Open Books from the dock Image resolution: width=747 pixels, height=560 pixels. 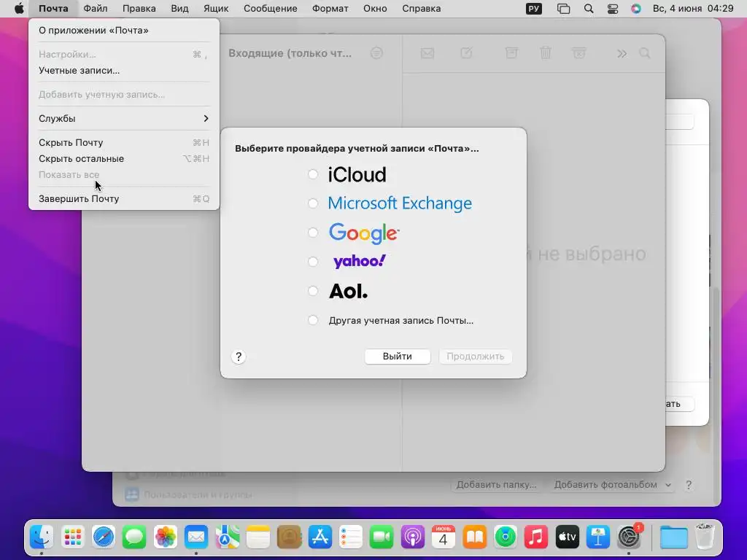tap(474, 537)
